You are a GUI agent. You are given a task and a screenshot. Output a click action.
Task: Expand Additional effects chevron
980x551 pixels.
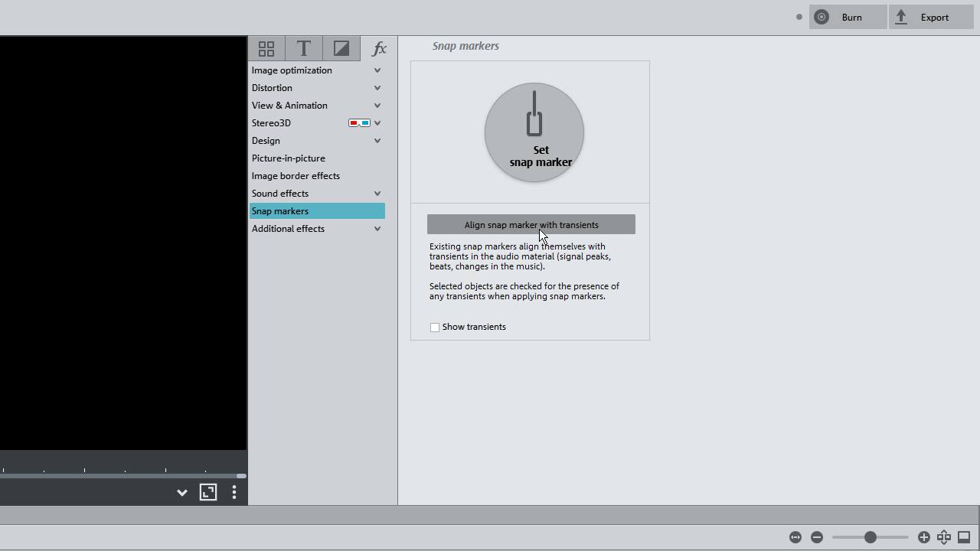click(x=377, y=229)
